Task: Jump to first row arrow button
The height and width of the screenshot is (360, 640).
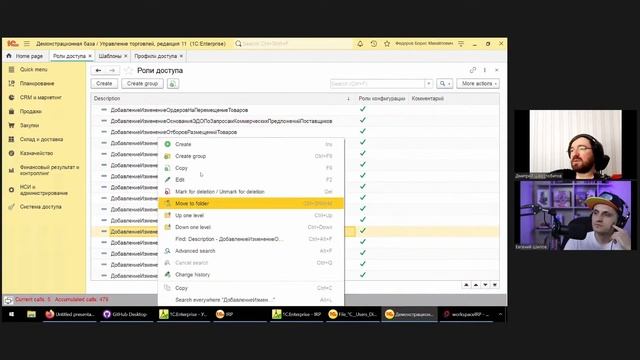Action: pyautogui.click(x=466, y=285)
